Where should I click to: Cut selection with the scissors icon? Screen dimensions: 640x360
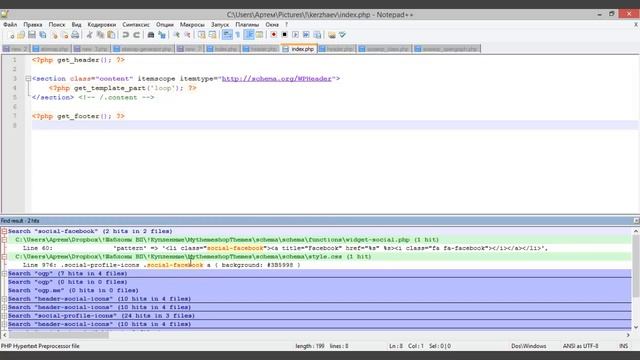point(89,35)
